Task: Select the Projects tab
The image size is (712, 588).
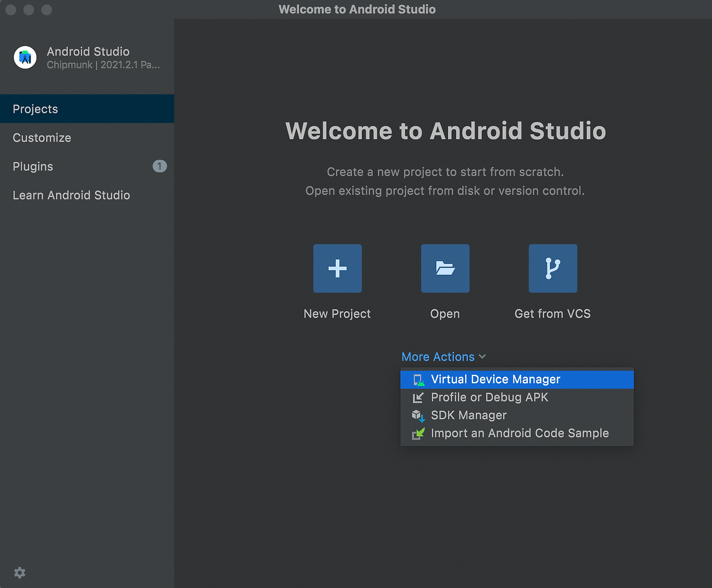Action: click(x=87, y=108)
